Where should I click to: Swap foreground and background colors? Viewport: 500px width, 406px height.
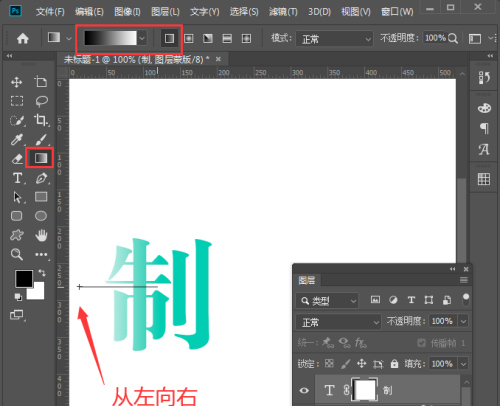tap(42, 273)
